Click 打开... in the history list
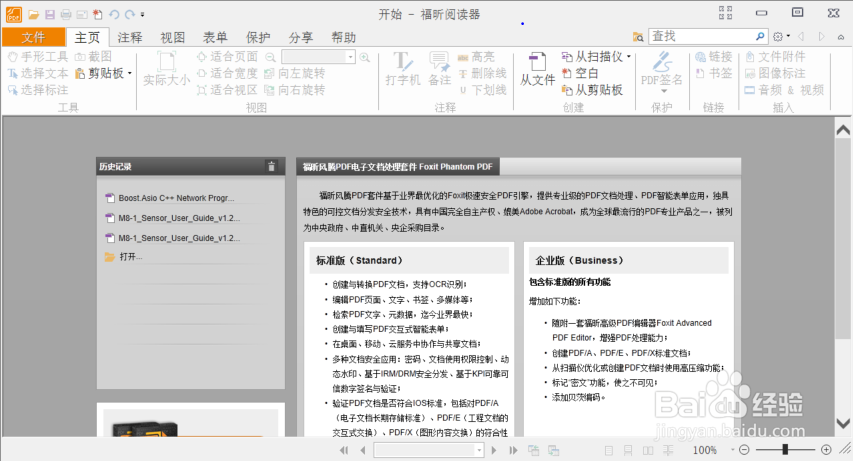 point(123,257)
